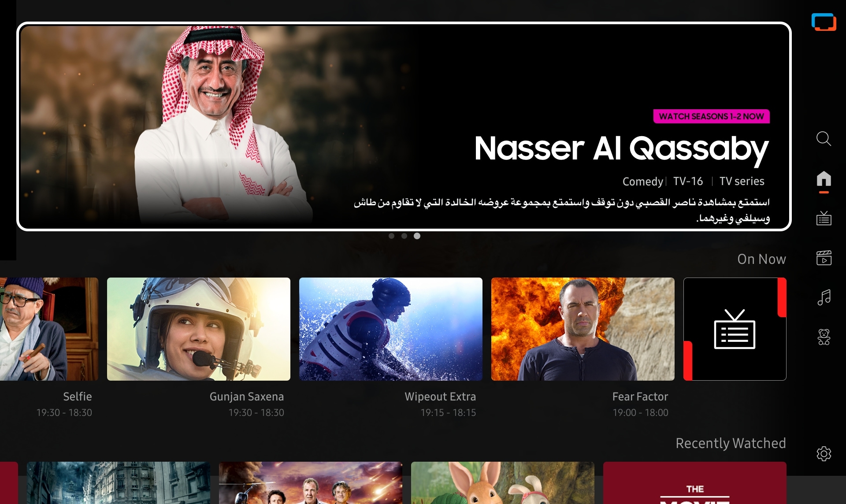Open the Music note sidebar icon
Image resolution: width=846 pixels, height=504 pixels.
point(824,297)
